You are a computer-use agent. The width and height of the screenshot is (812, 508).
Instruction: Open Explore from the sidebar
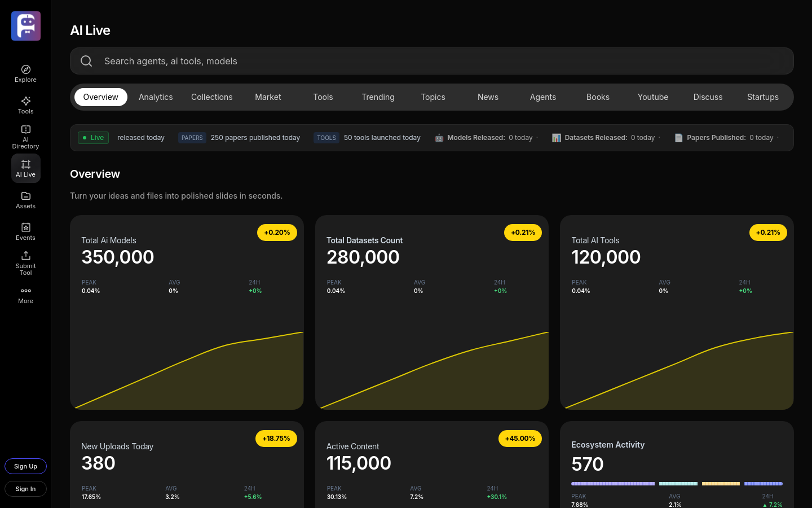tap(26, 74)
